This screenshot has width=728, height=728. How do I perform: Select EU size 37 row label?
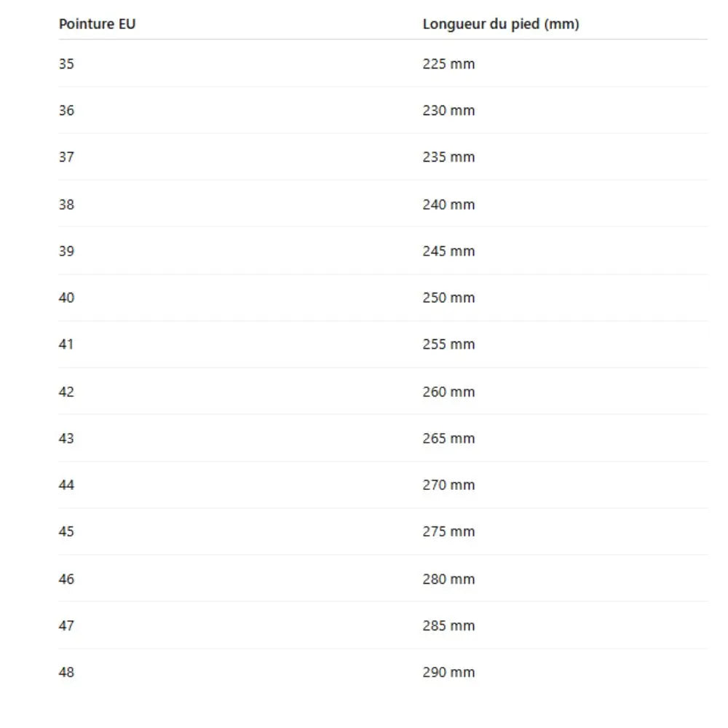[x=66, y=157]
